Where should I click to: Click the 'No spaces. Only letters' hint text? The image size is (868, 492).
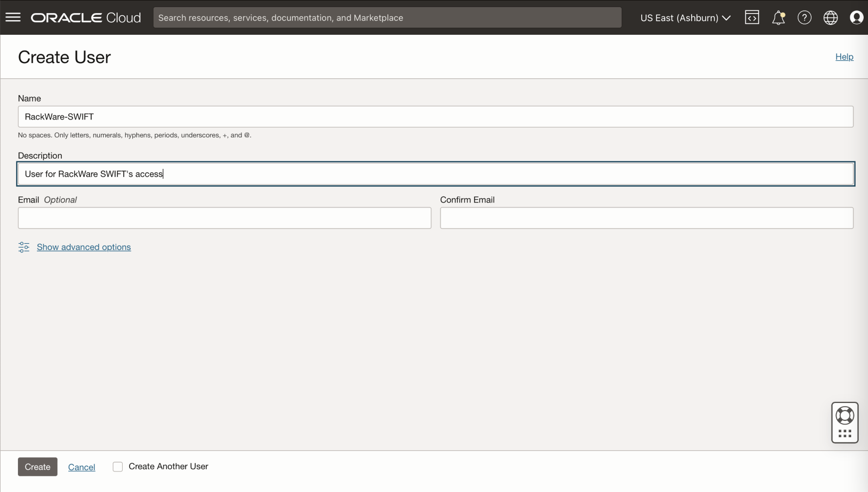(x=135, y=135)
